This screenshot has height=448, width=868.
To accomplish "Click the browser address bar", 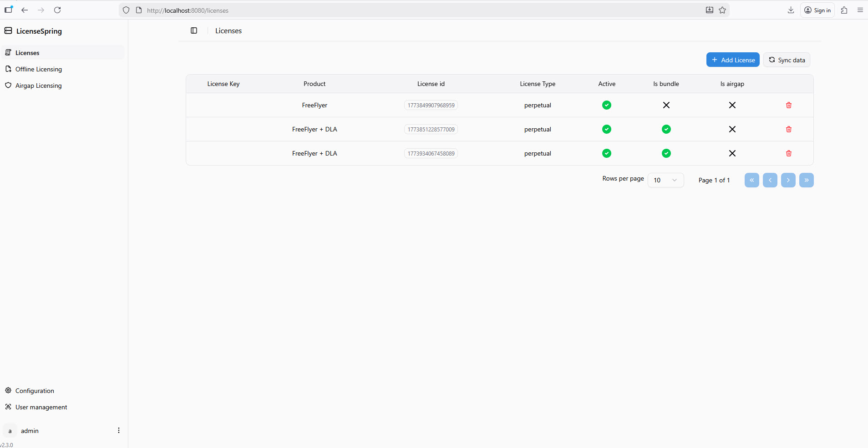I will click(x=410, y=10).
